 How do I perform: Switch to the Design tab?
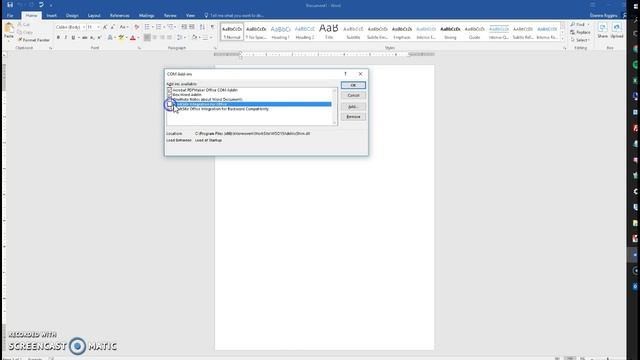click(72, 16)
